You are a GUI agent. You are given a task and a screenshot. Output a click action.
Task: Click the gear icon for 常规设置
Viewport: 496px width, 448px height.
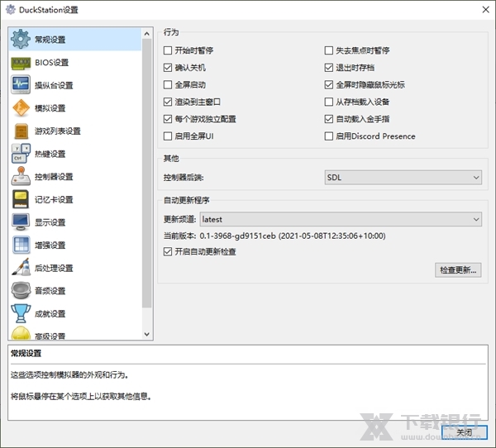point(21,39)
